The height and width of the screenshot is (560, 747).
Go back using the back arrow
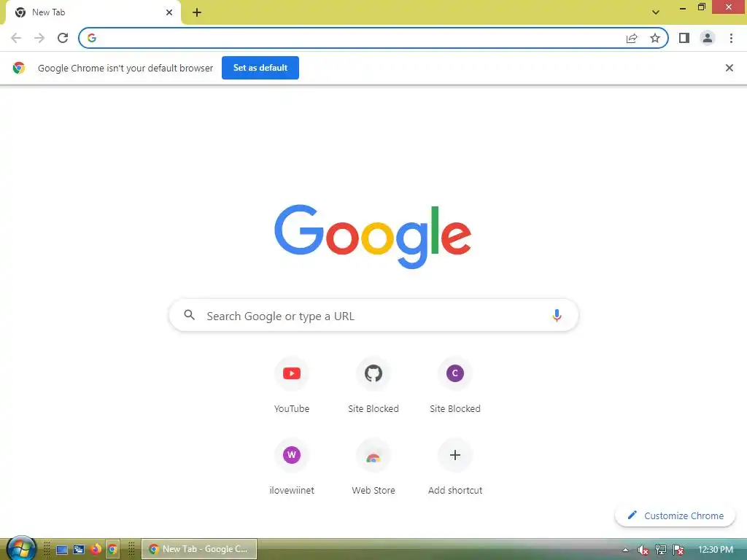coord(16,38)
